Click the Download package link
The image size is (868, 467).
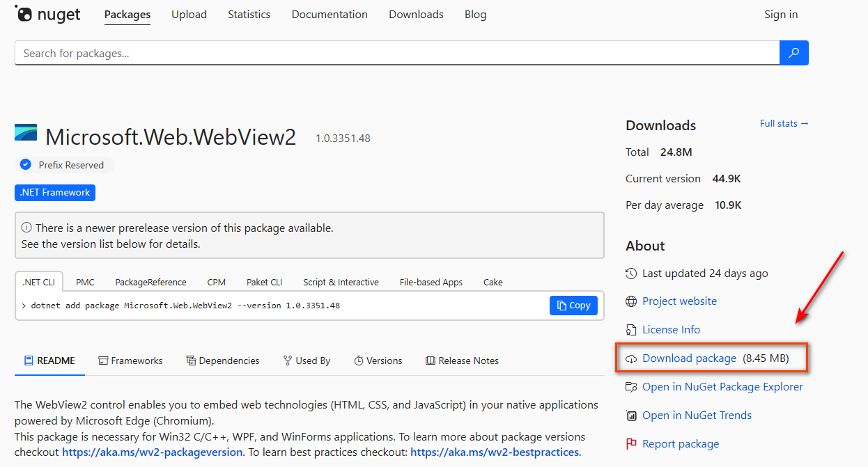pos(689,358)
